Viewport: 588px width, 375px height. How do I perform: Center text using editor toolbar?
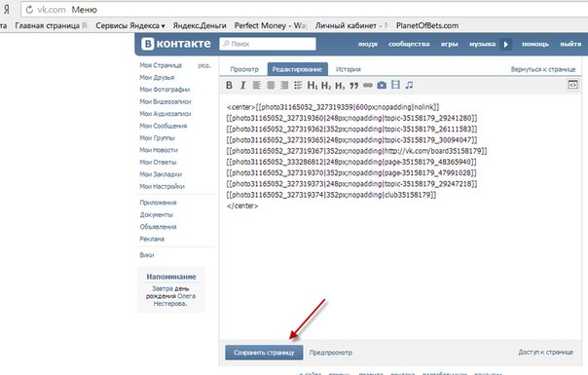[x=271, y=85]
